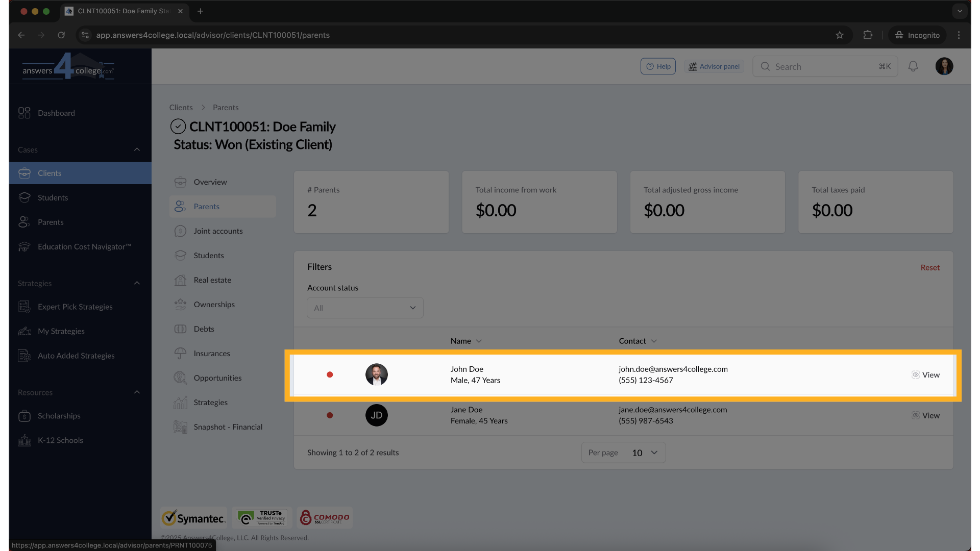The image size is (980, 551).
Task: Open the notifications bell
Action: tap(913, 66)
